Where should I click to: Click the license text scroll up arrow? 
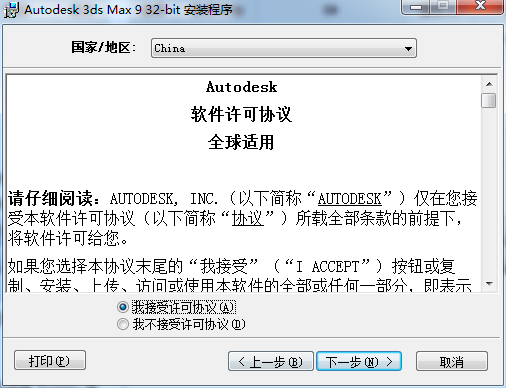click(489, 84)
